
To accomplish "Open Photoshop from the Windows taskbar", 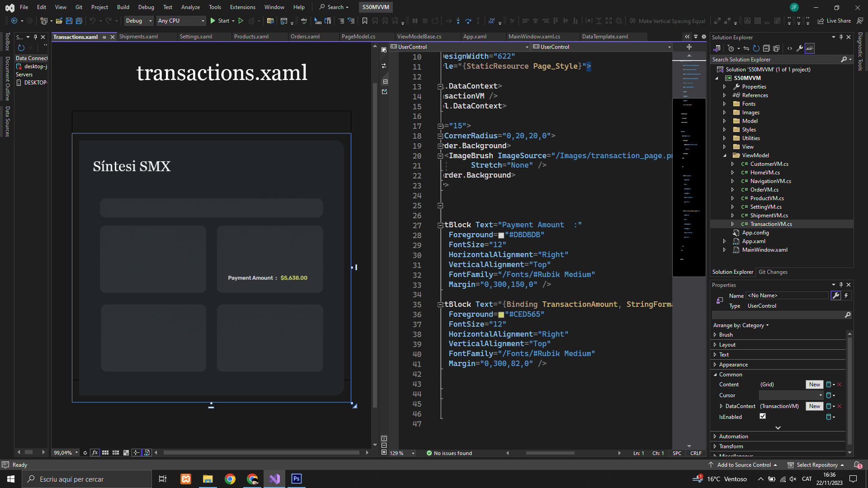I will pyautogui.click(x=297, y=479).
